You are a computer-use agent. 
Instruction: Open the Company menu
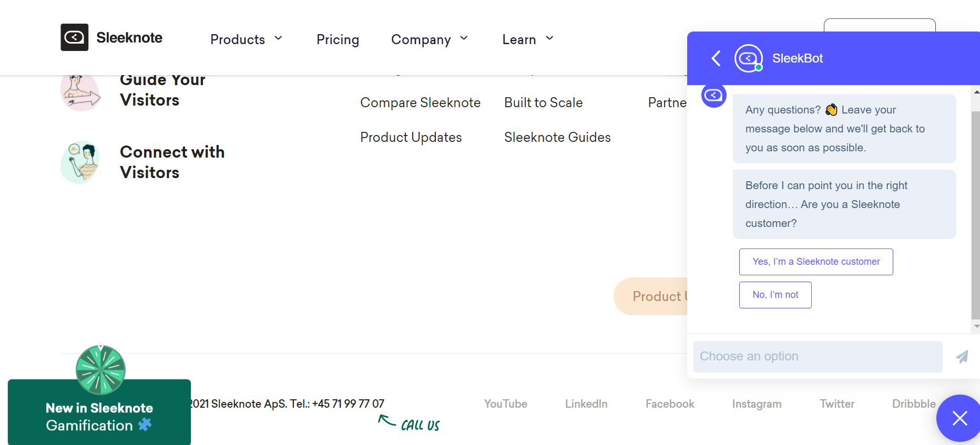click(x=421, y=39)
